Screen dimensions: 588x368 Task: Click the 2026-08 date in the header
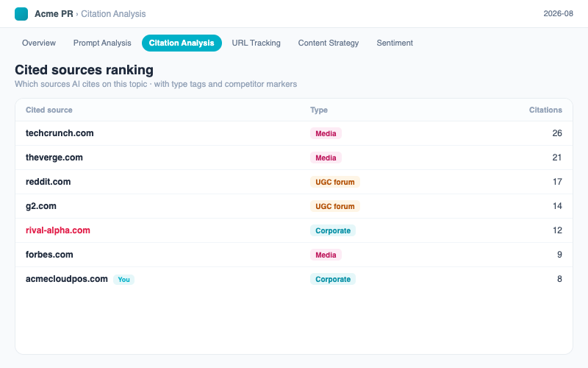[x=558, y=13]
